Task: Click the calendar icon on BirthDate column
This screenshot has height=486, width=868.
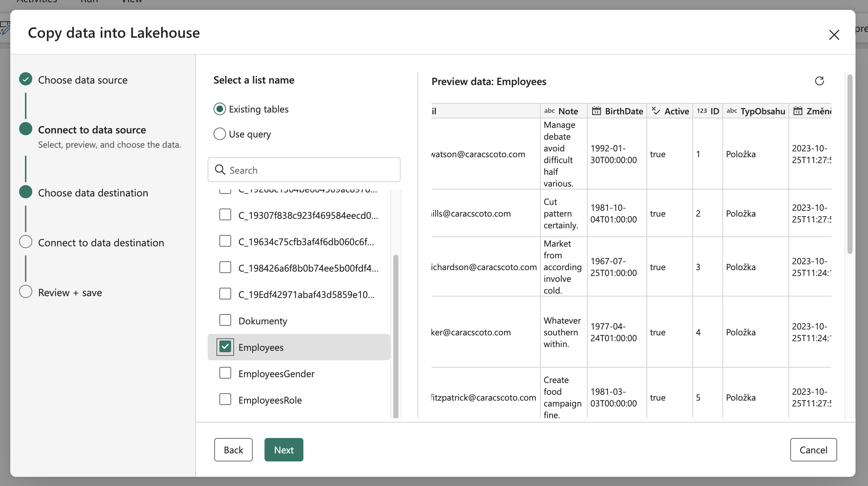Action: (x=597, y=111)
